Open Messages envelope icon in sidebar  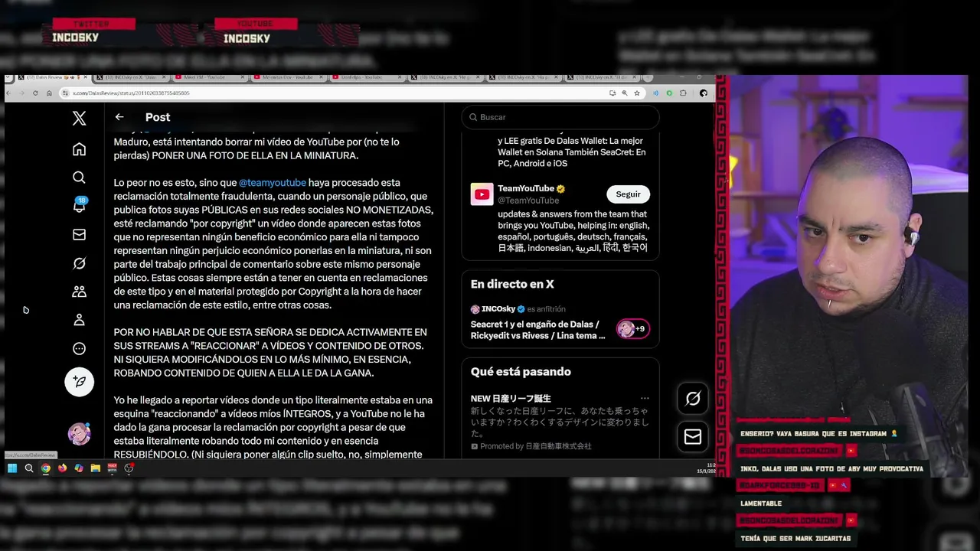point(79,235)
